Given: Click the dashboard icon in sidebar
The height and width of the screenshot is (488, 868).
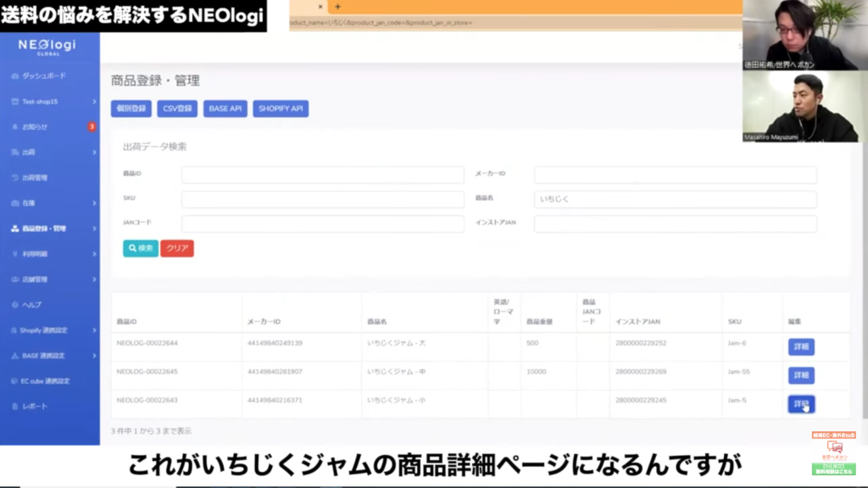Looking at the screenshot, I should click(x=15, y=75).
